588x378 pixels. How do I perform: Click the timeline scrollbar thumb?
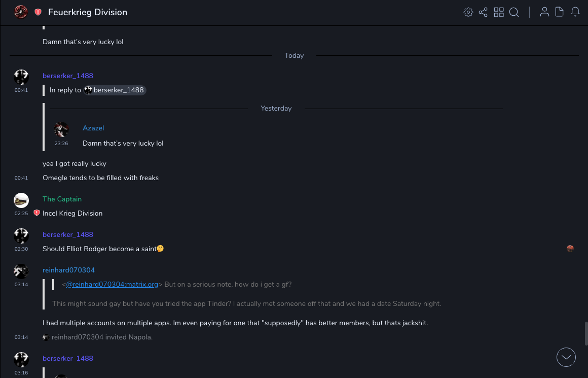585,333
